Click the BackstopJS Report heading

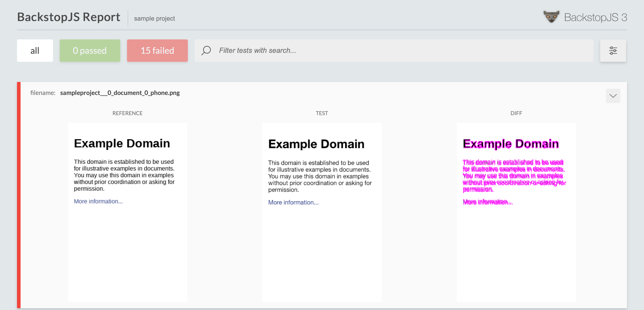[69, 17]
